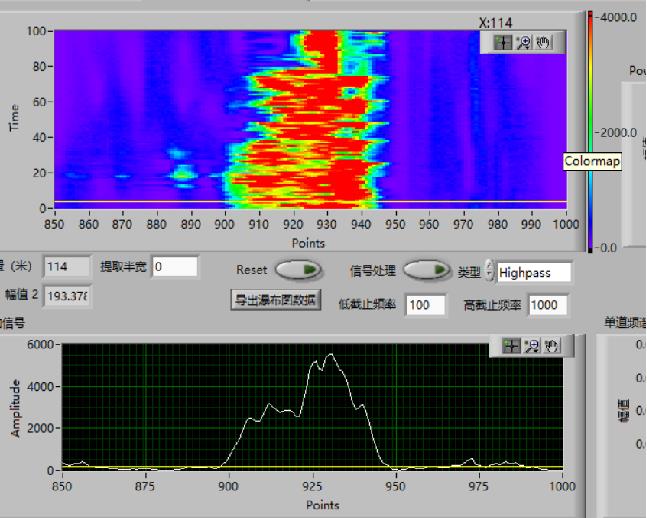Open the Highpass filter type field
The height and width of the screenshot is (518, 647).
[534, 272]
